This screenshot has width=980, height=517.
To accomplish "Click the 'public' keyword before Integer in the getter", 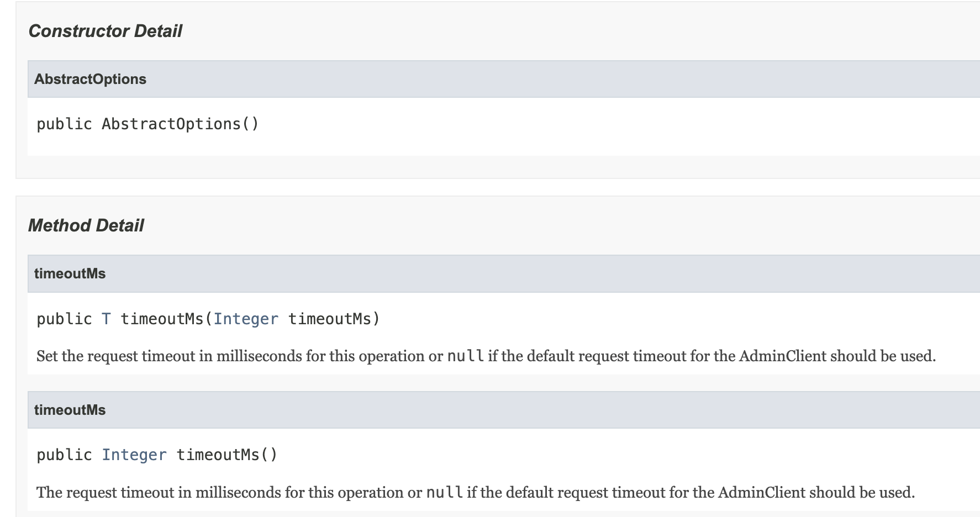I will point(64,455).
